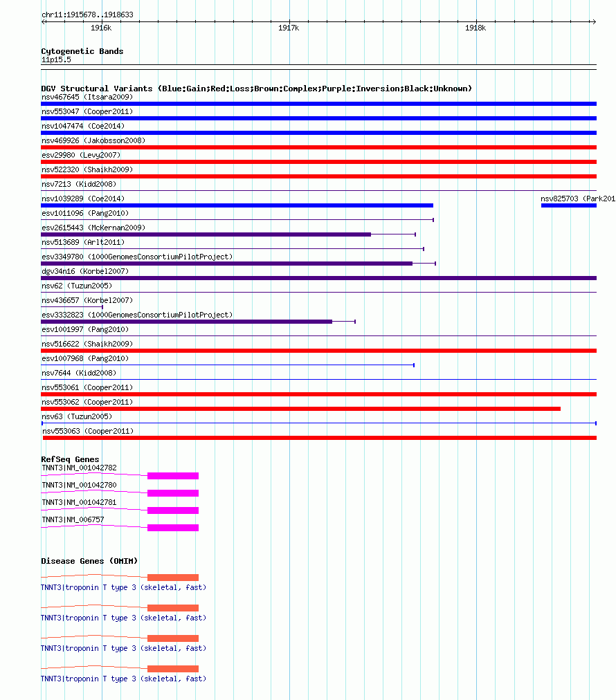Image resolution: width=616 pixels, height=700 pixels.
Task: Open the TNNT3|NM_001042782 transcript label
Action: 79,468
